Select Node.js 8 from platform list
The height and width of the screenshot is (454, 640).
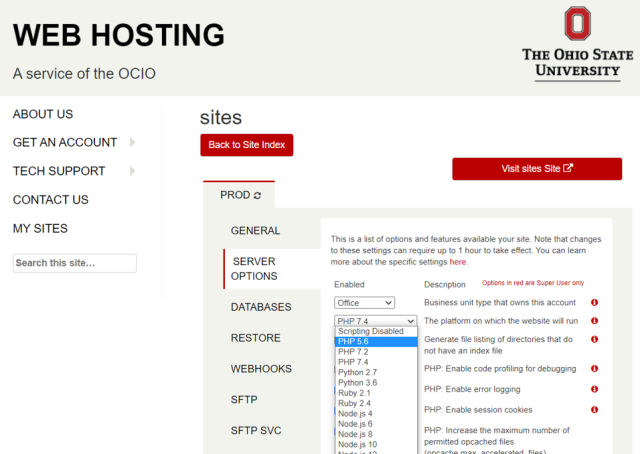pos(376,434)
